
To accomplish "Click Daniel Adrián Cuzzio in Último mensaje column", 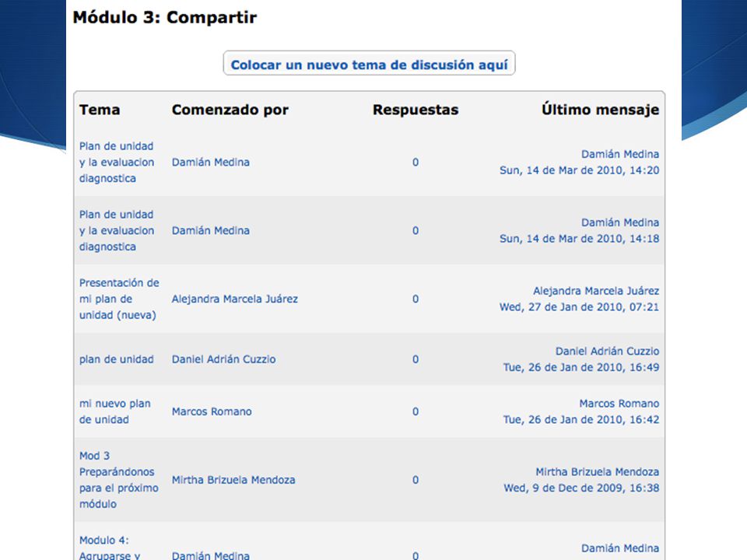I will (x=608, y=352).
